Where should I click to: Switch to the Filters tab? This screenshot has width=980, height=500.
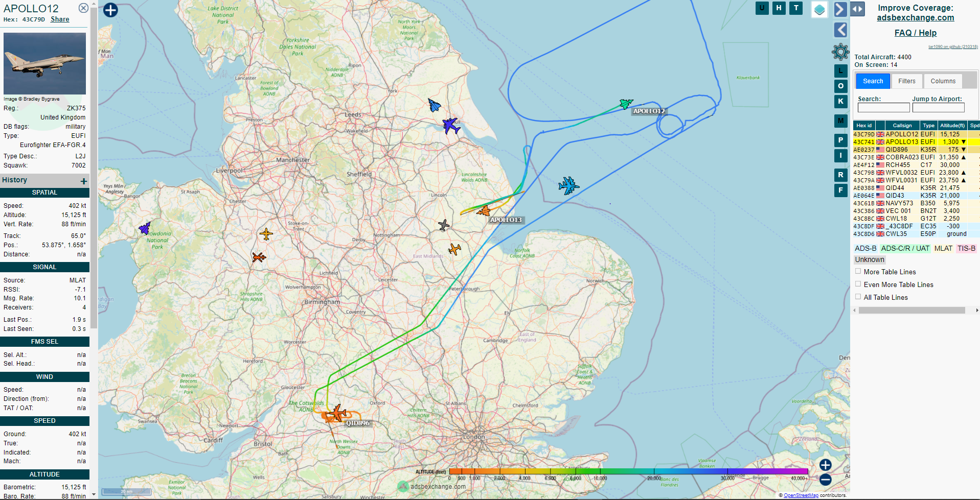[907, 81]
